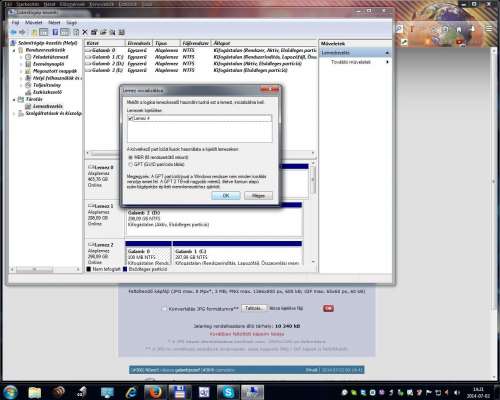
Task: Sort by the Kötet column header
Action: (x=105, y=43)
